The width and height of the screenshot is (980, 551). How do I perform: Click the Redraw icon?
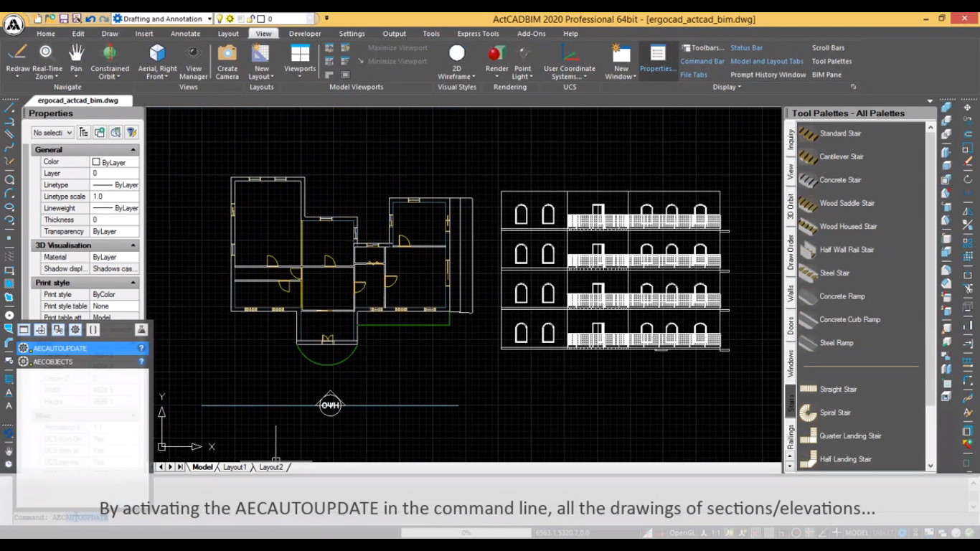pos(18,52)
